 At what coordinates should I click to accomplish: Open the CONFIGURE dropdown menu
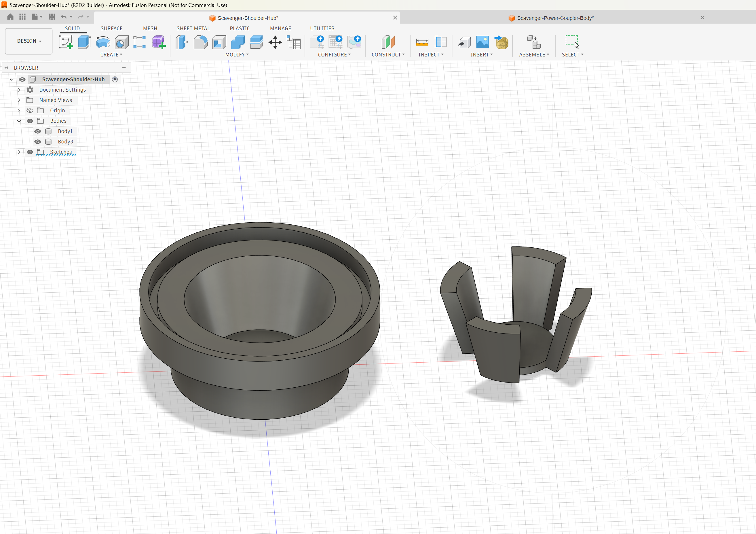[334, 55]
